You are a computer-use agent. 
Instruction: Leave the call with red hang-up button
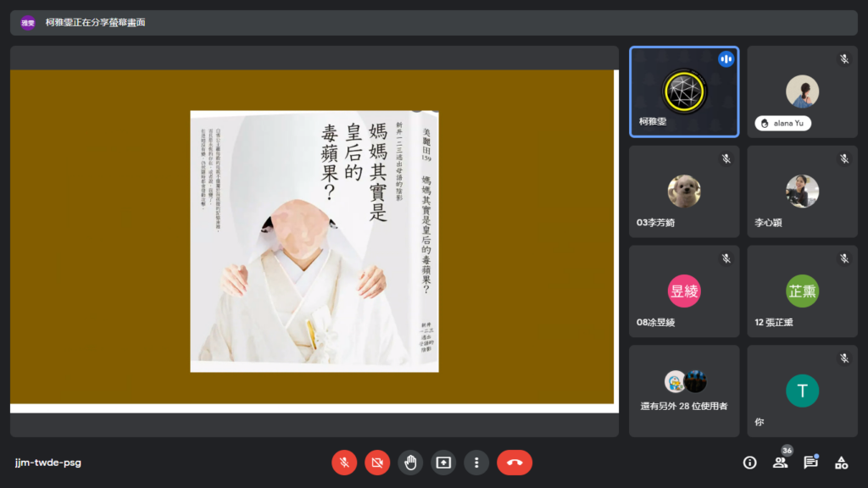point(515,463)
